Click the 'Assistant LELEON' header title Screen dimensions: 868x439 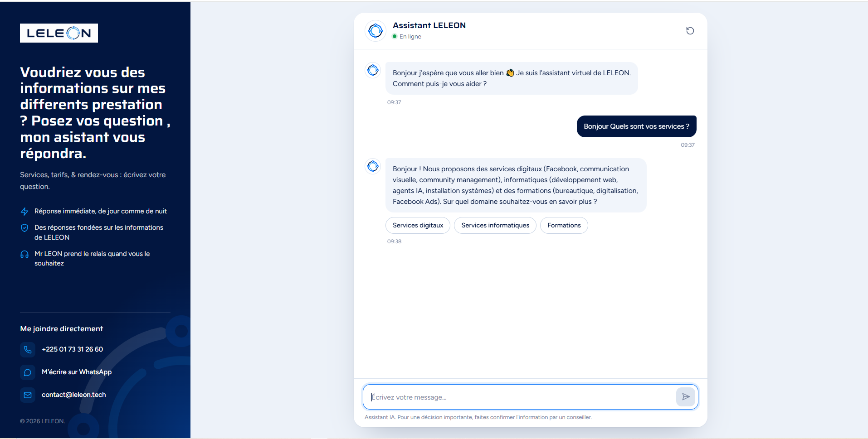(x=429, y=25)
